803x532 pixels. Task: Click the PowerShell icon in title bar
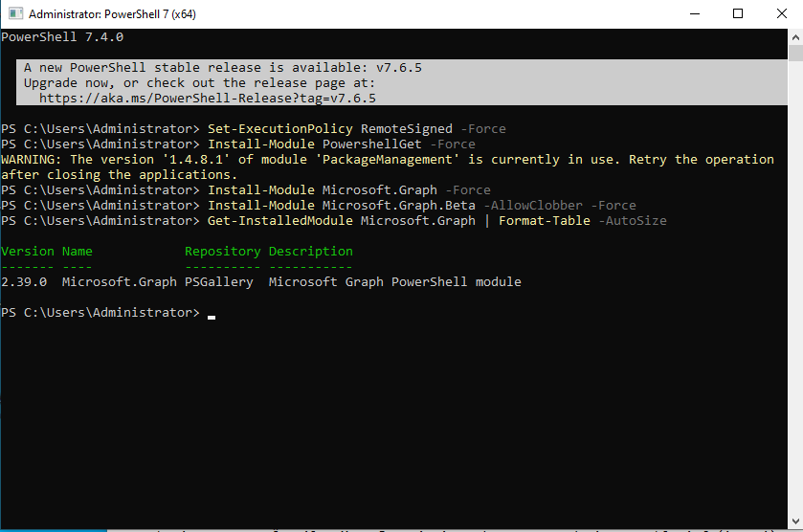point(16,13)
